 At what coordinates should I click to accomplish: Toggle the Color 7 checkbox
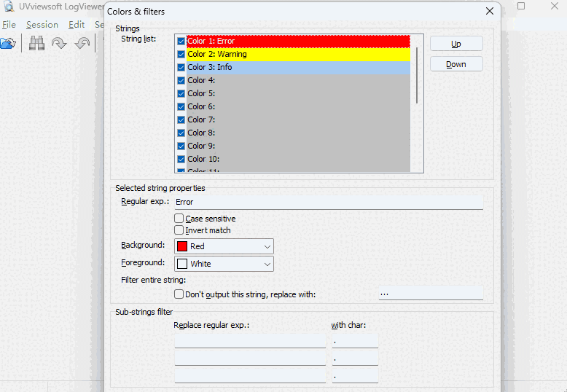click(x=181, y=119)
